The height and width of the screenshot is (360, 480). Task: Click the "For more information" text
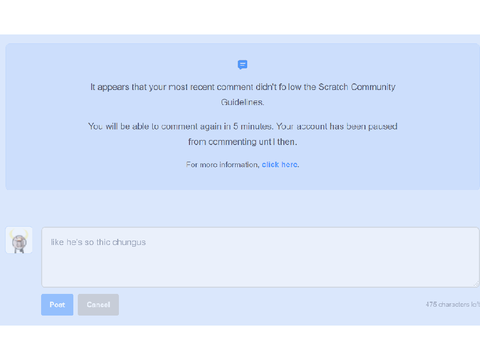[223, 164]
